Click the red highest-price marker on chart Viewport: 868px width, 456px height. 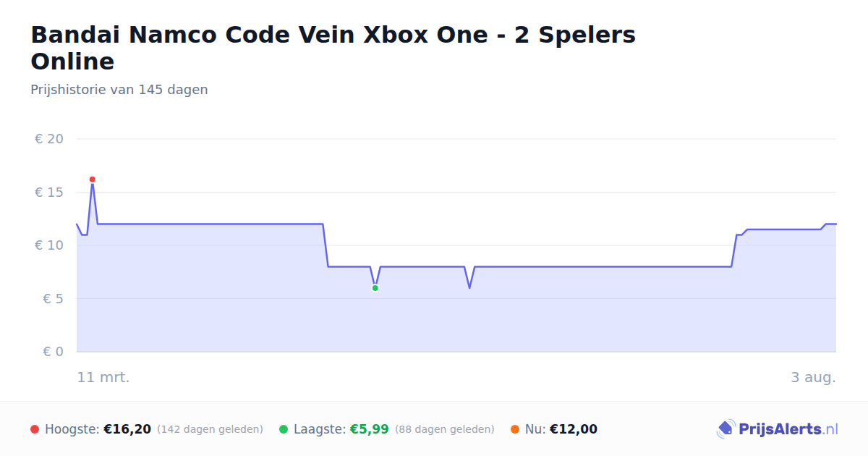[x=92, y=180]
